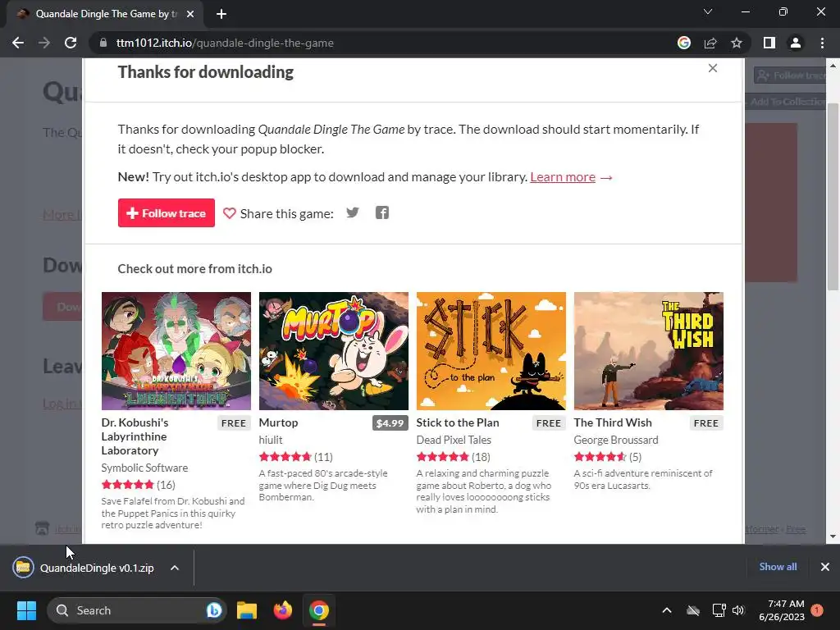Reload the current page
This screenshot has height=630, width=840.
click(x=71, y=43)
